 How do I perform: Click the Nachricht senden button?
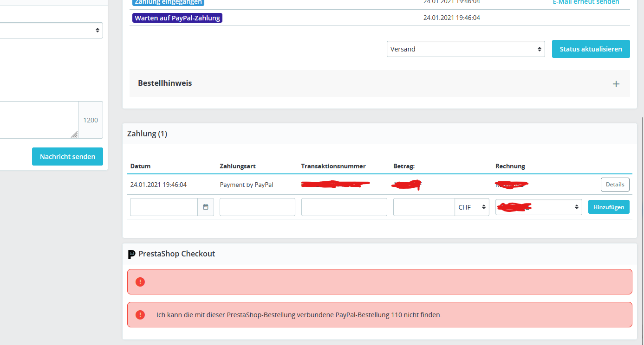pos(67,157)
